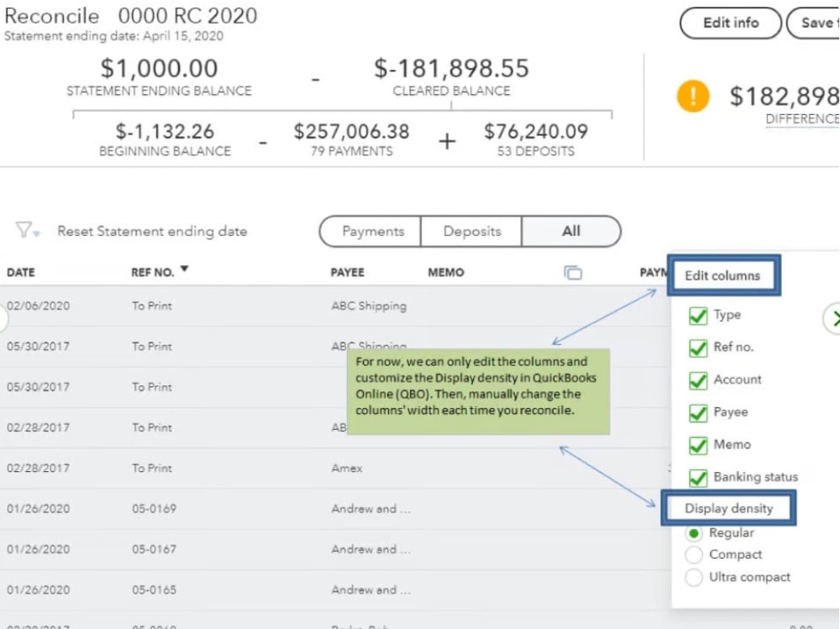Click the DIFFERENCE underlined label
The image size is (840, 629).
(x=801, y=119)
